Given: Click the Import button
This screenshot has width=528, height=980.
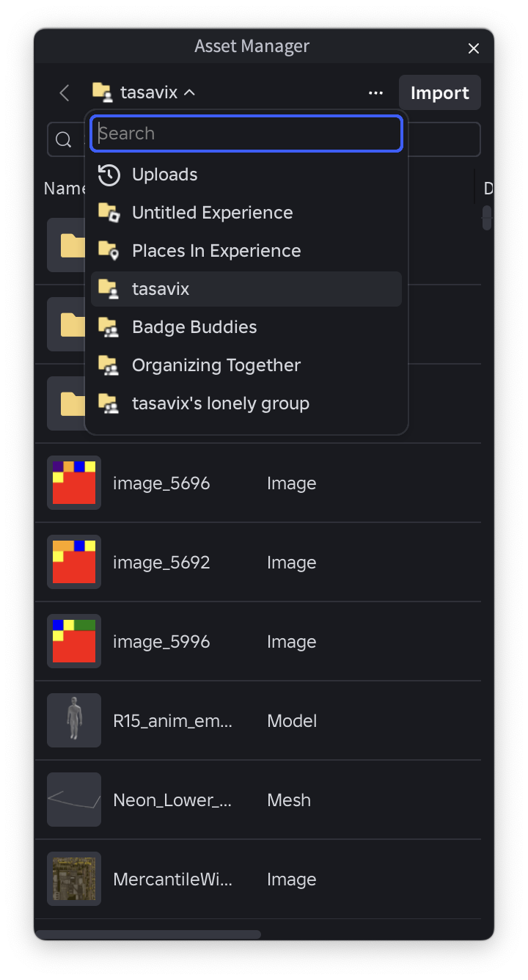Looking at the screenshot, I should coord(440,93).
